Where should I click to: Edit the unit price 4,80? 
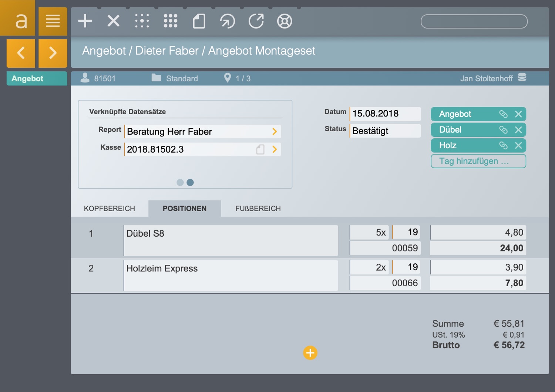pos(478,233)
